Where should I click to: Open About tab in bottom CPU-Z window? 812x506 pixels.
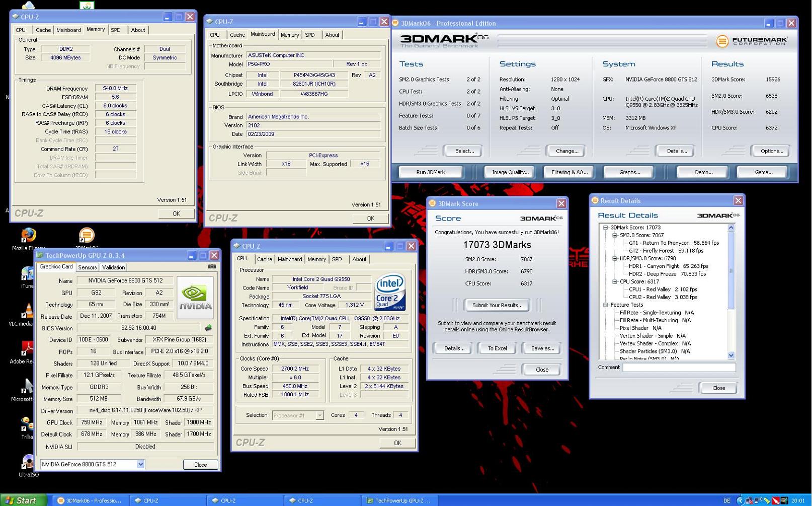[x=359, y=259]
